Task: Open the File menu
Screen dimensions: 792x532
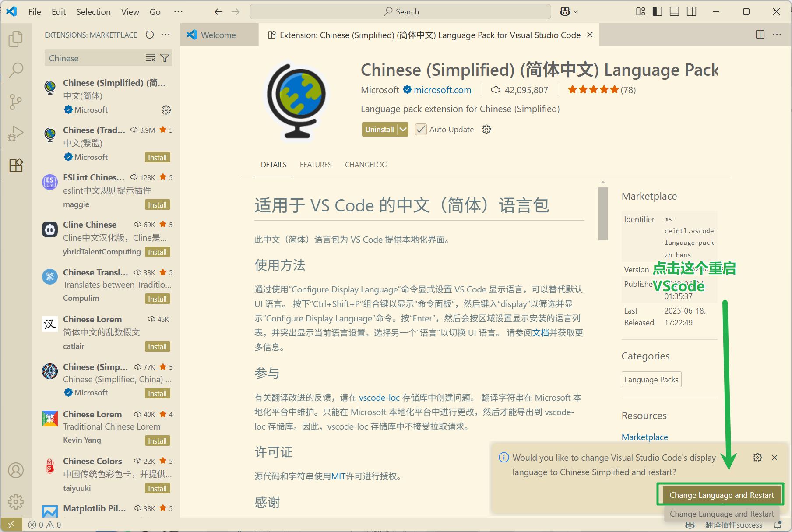Action: 35,12
